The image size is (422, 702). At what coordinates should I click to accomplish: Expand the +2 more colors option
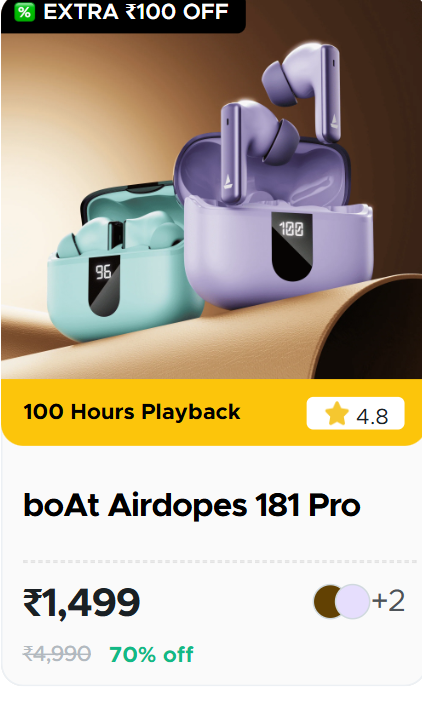(388, 601)
